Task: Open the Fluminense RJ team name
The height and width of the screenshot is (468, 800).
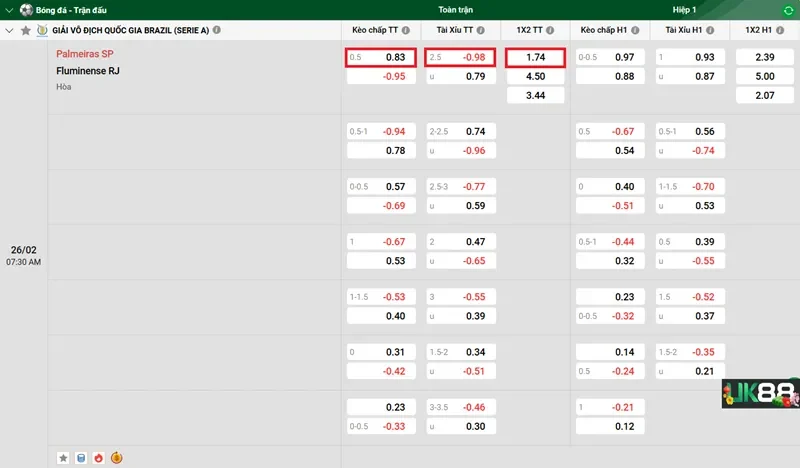Action: point(88,71)
